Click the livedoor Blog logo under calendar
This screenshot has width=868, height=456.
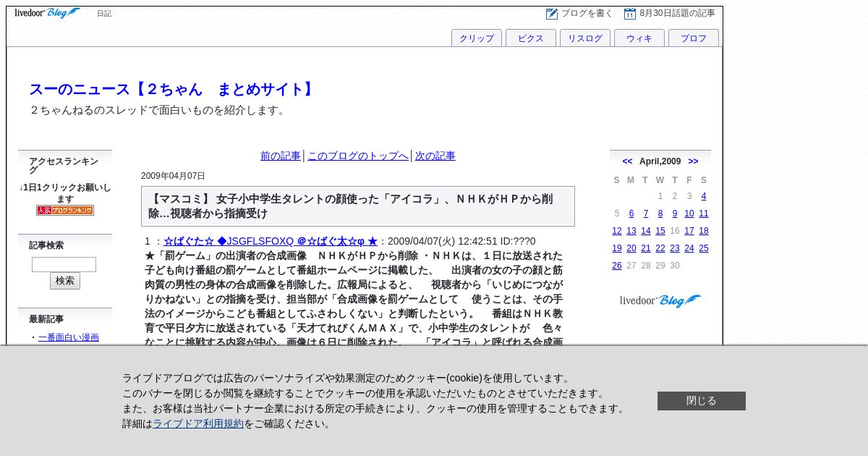tap(660, 301)
